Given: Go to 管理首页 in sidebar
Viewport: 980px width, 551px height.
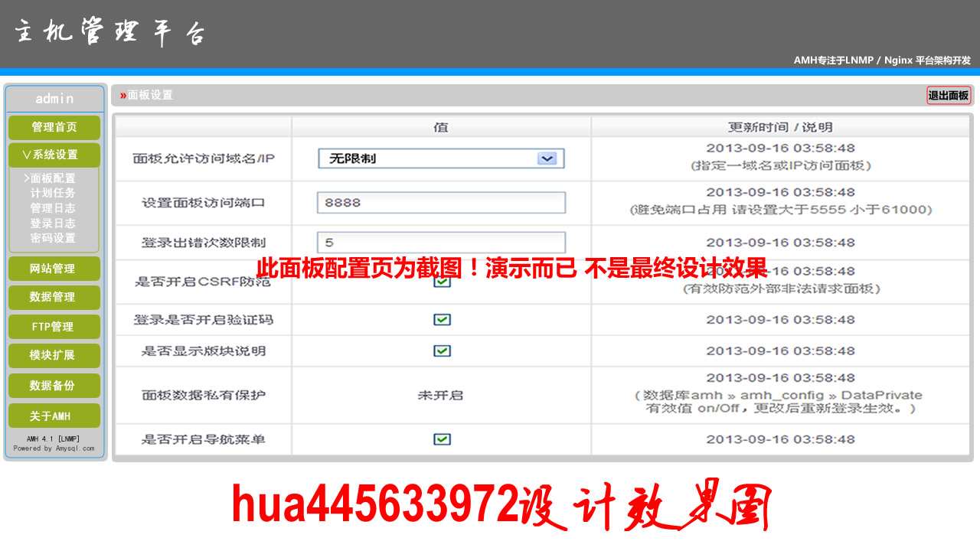Looking at the screenshot, I should click(54, 127).
